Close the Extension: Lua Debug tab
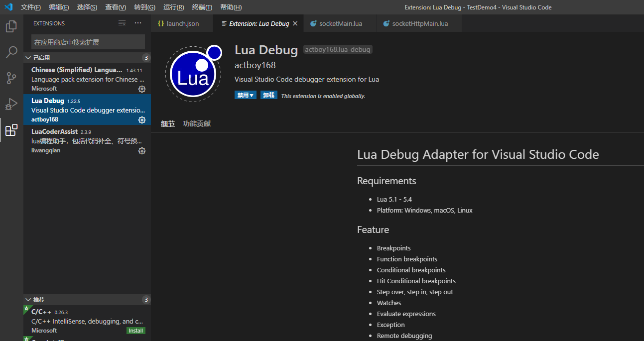Viewport: 644px width, 341px height. [x=295, y=23]
